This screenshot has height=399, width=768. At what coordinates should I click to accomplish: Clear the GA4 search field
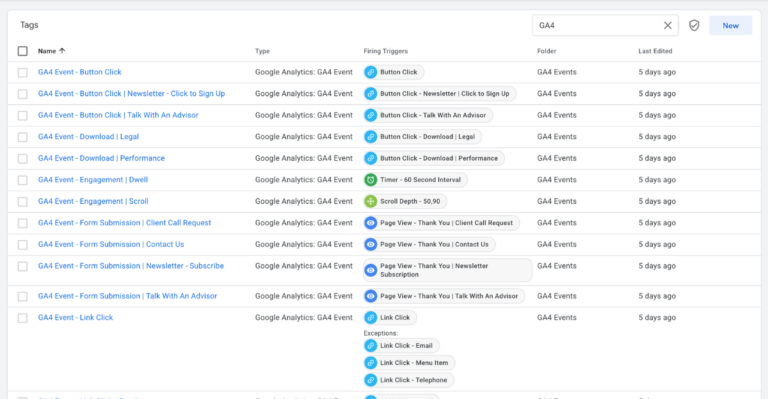coord(668,25)
